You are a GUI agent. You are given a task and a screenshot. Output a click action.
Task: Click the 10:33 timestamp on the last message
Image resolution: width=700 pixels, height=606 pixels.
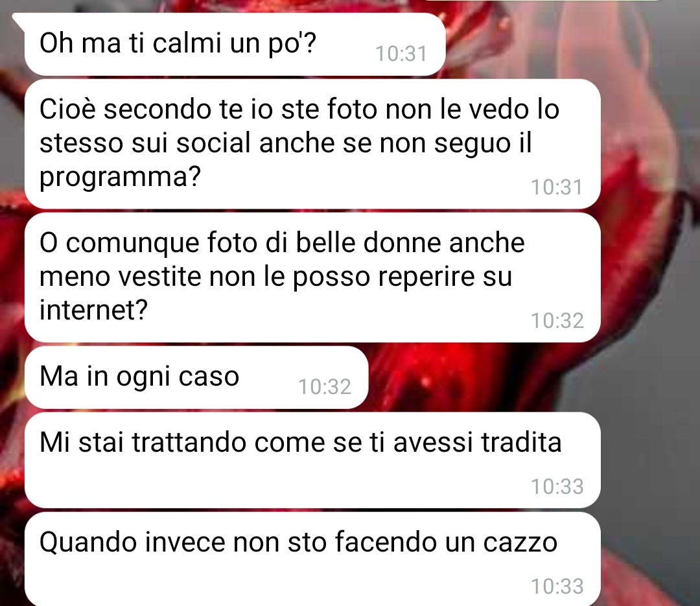[557, 586]
